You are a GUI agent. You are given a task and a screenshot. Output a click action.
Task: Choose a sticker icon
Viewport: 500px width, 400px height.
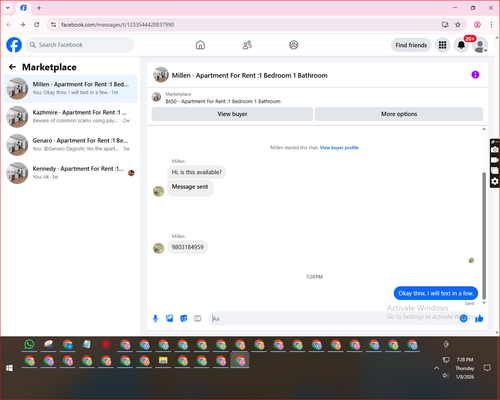click(x=184, y=319)
